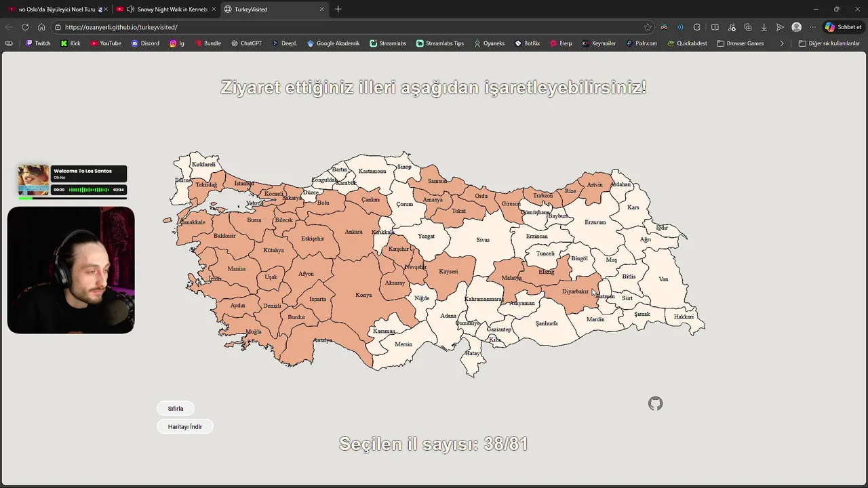Add this page to favorites star icon
868x488 pixels.
(648, 27)
